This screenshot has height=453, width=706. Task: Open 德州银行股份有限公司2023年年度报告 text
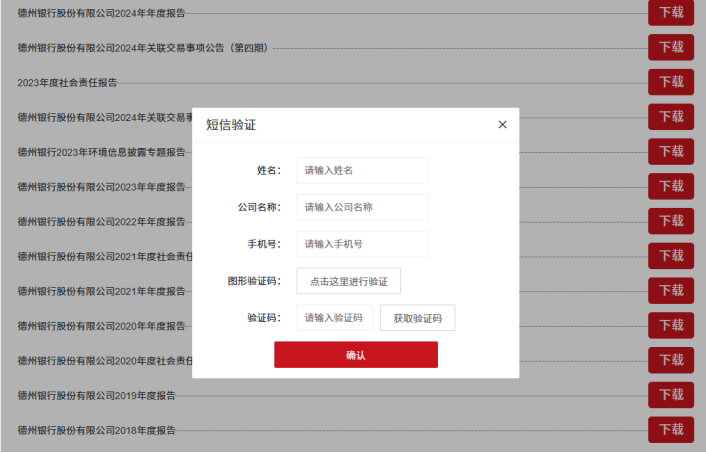click(x=101, y=187)
